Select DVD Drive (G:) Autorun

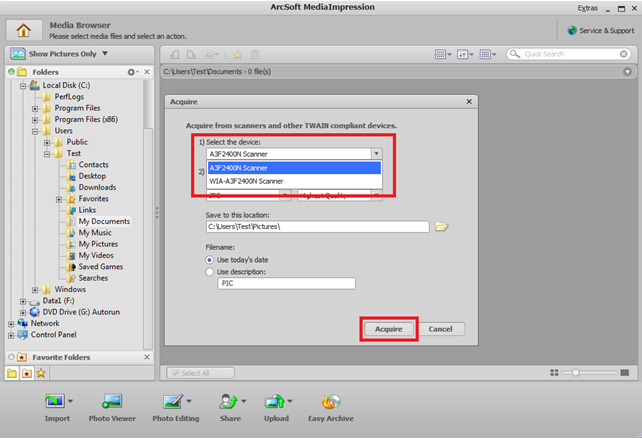click(x=81, y=312)
